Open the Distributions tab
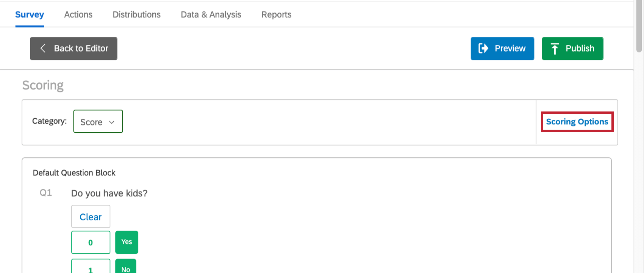 click(x=136, y=14)
